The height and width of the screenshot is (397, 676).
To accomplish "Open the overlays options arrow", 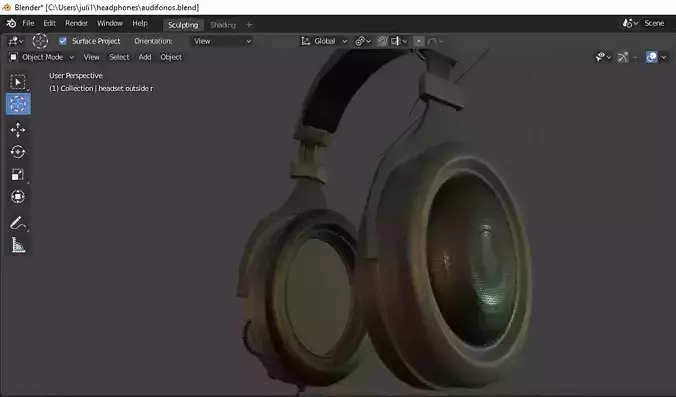I will 664,57.
